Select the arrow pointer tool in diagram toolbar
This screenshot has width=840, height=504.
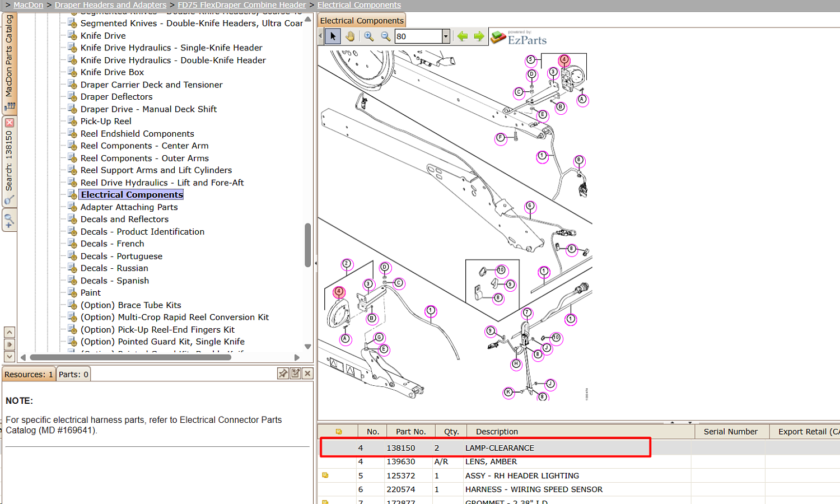pyautogui.click(x=333, y=36)
